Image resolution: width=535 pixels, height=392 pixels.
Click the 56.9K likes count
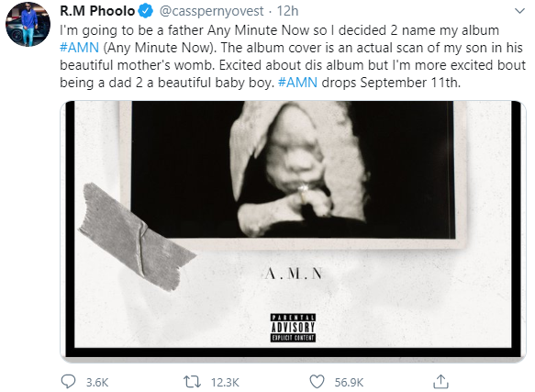pos(349,383)
